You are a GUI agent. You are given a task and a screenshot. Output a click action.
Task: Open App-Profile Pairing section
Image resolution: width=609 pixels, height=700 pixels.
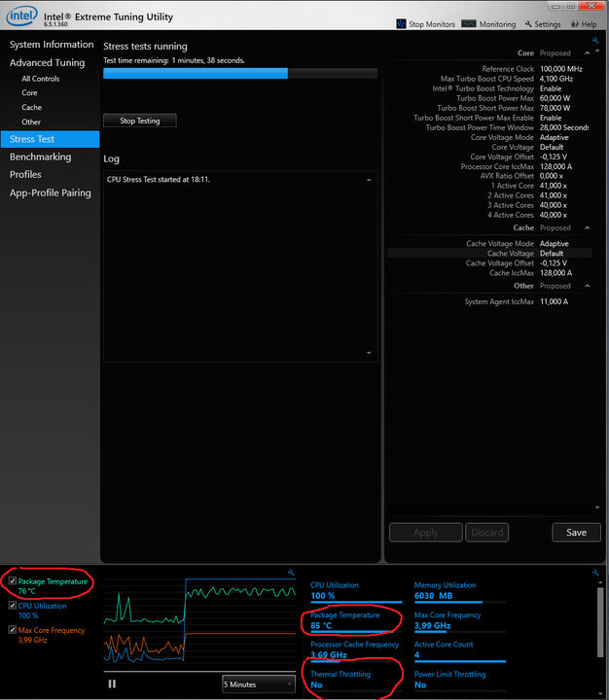(50, 192)
